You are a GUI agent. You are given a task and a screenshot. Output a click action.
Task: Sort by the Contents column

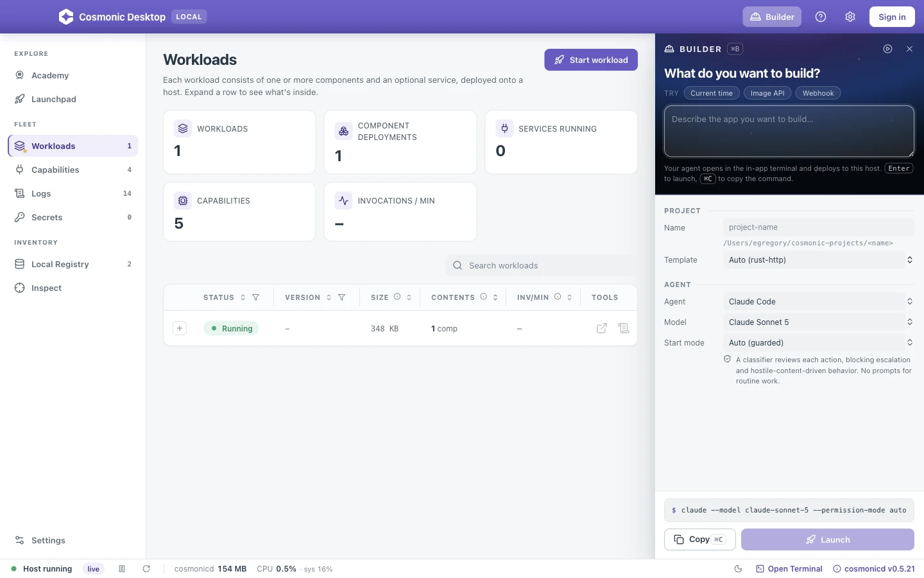[x=495, y=297]
